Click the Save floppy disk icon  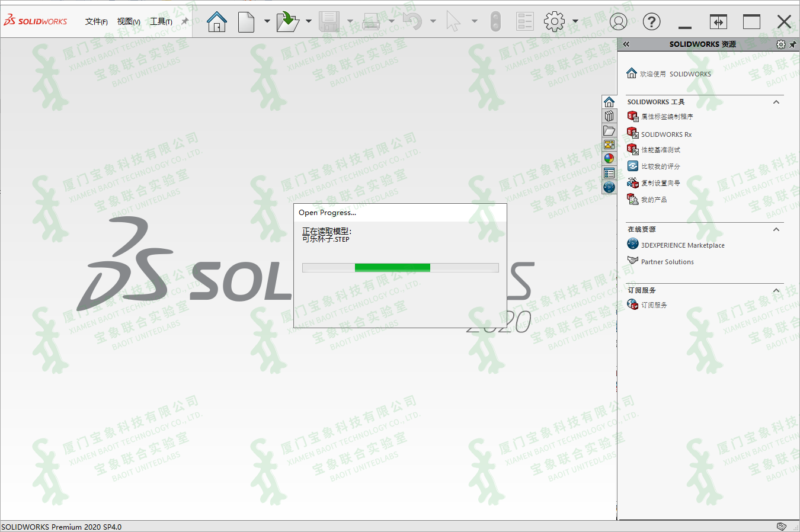tap(329, 22)
